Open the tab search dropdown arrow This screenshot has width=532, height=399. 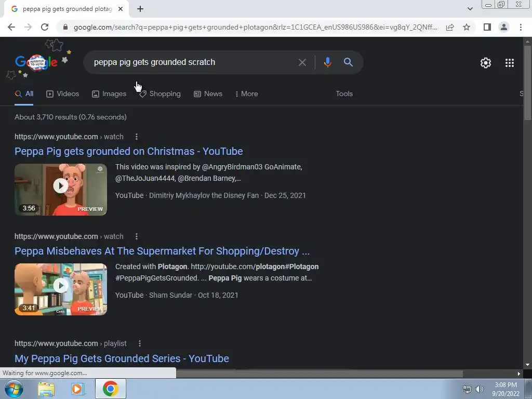pos(470,9)
